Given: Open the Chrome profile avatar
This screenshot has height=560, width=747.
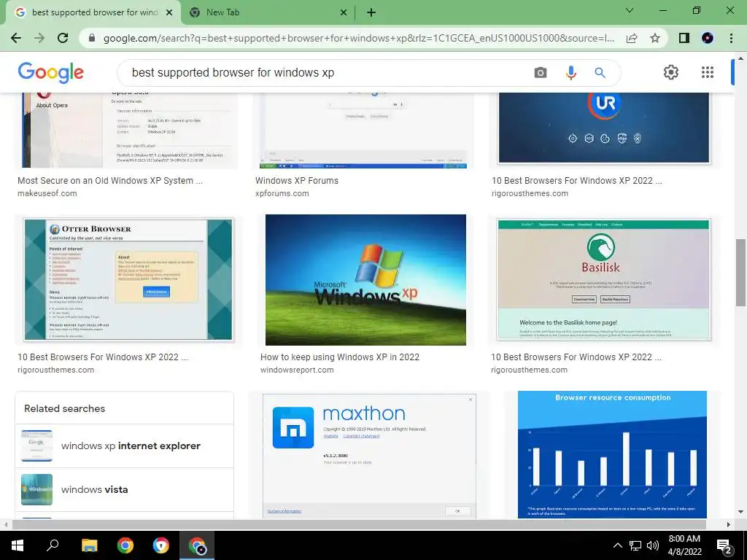Looking at the screenshot, I should pos(708,38).
